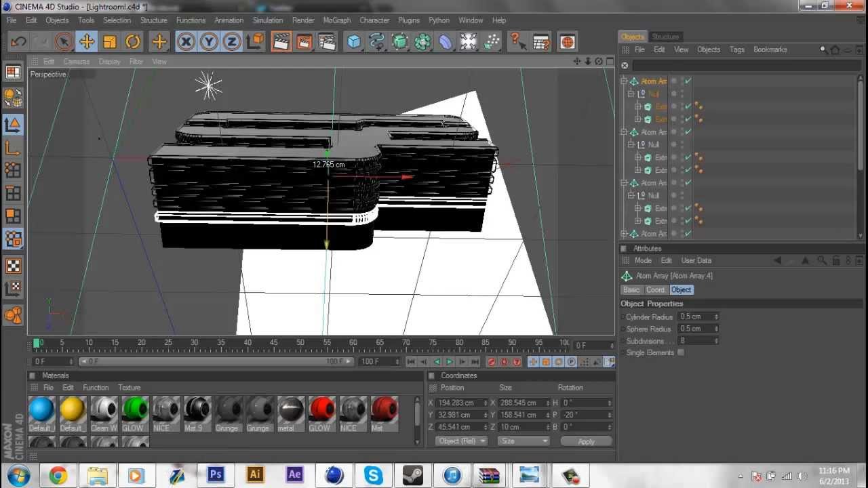Open Materials Texture menu
The height and width of the screenshot is (488, 868).
coord(129,388)
